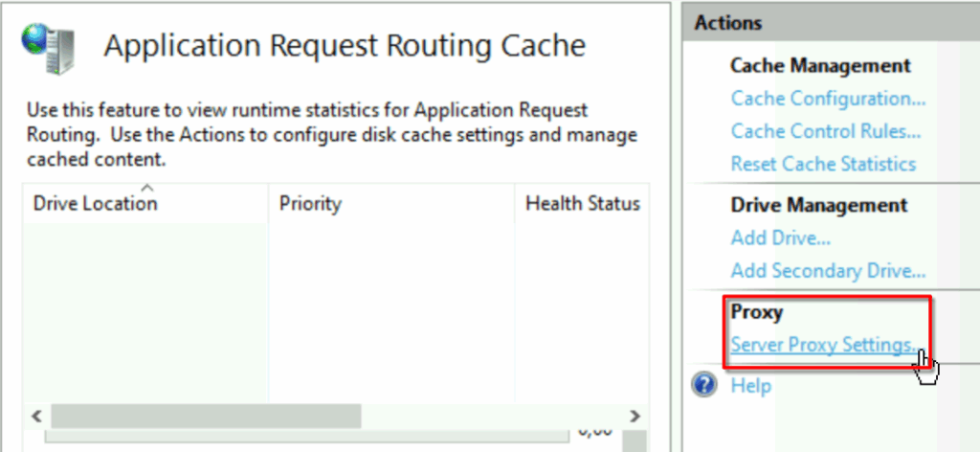This screenshot has width=980, height=452.
Task: Open Cache Control Rules... action
Action: tap(826, 131)
